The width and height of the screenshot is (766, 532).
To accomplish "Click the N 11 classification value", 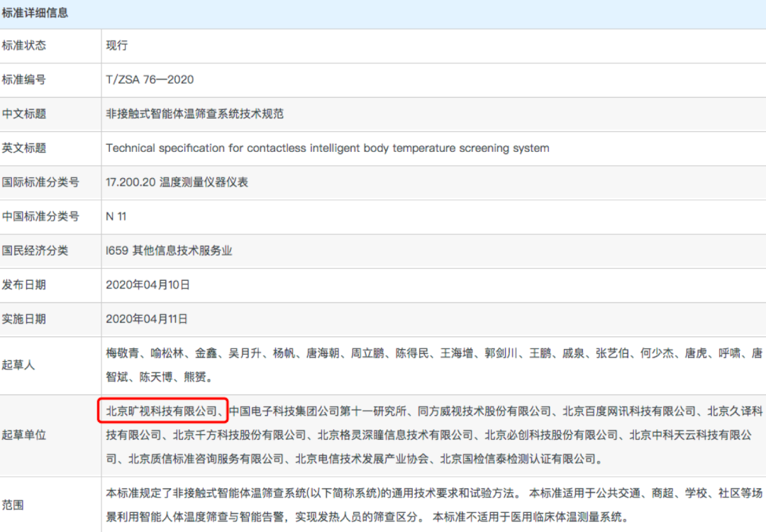I will 116,216.
